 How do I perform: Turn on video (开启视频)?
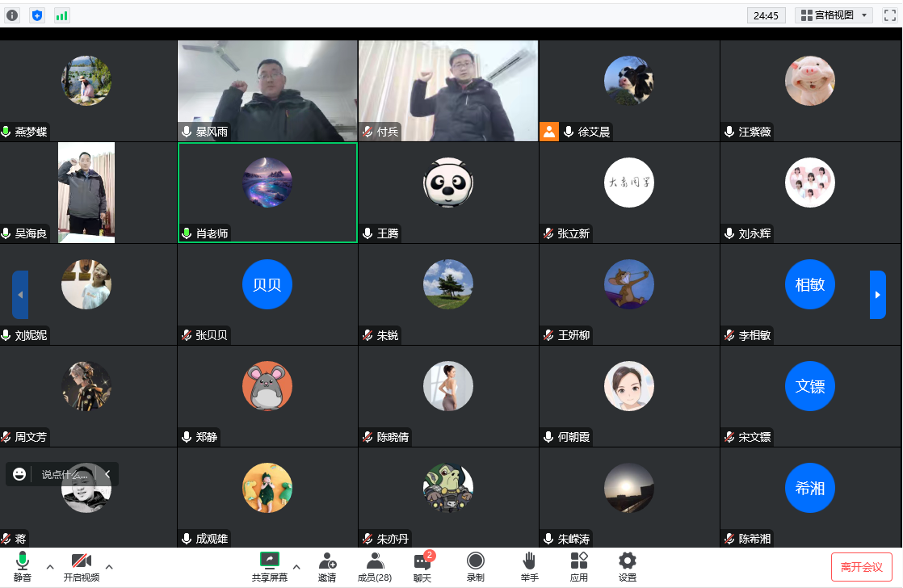pyautogui.click(x=81, y=566)
